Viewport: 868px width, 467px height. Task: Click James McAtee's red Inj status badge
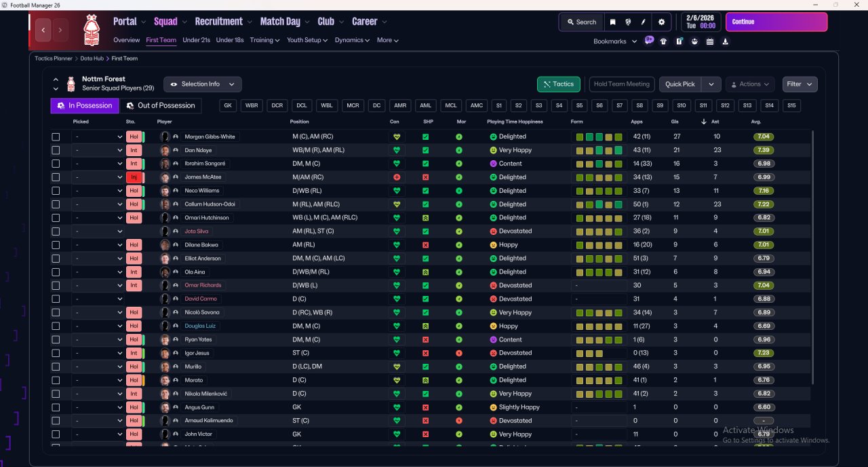tap(134, 177)
